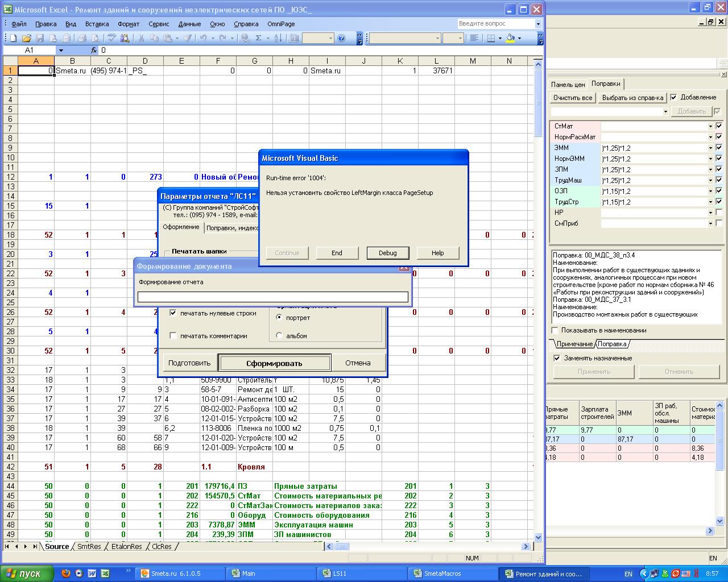The height and width of the screenshot is (582, 728).
Task: Click the Chart Wizard icon
Action: (294, 38)
